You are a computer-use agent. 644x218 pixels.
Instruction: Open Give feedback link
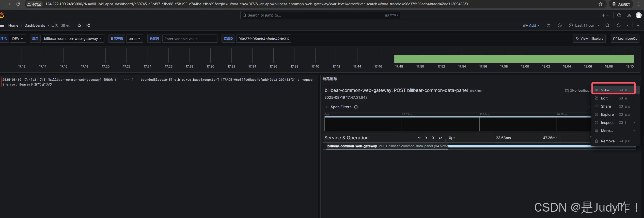(x=578, y=91)
